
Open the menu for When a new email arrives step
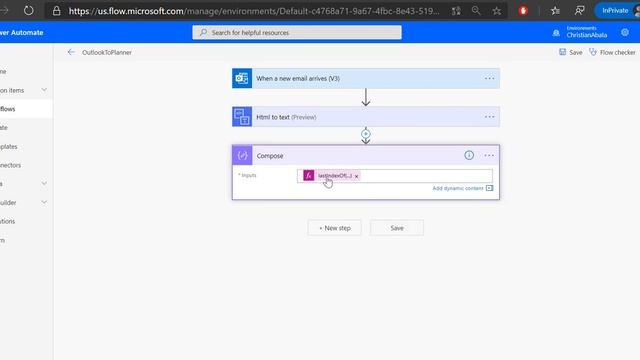click(x=489, y=78)
